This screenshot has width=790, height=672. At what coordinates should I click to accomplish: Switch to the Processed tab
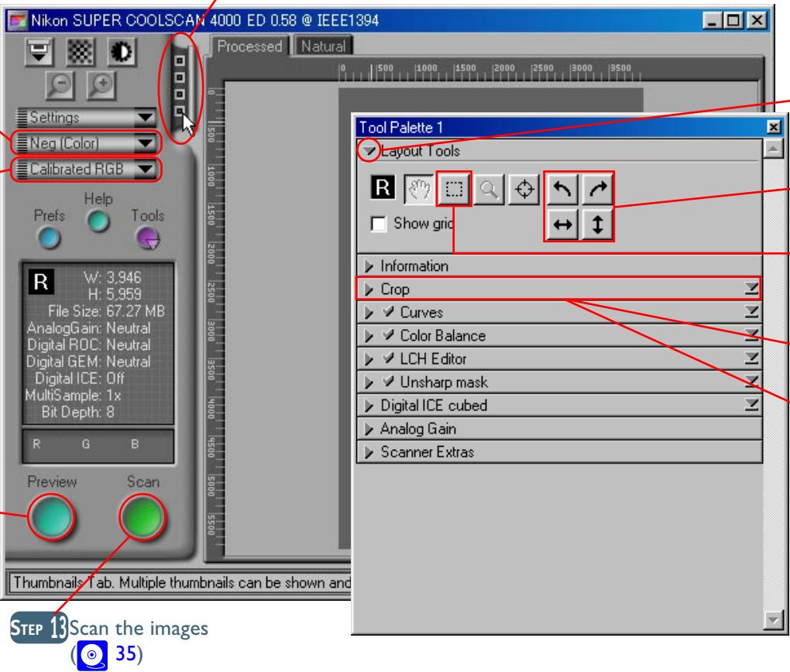(249, 46)
